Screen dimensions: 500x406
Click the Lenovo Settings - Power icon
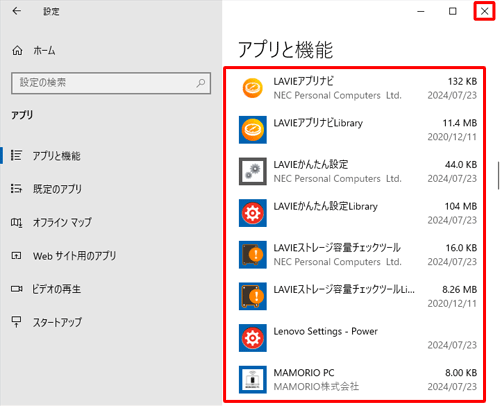pyautogui.click(x=253, y=338)
